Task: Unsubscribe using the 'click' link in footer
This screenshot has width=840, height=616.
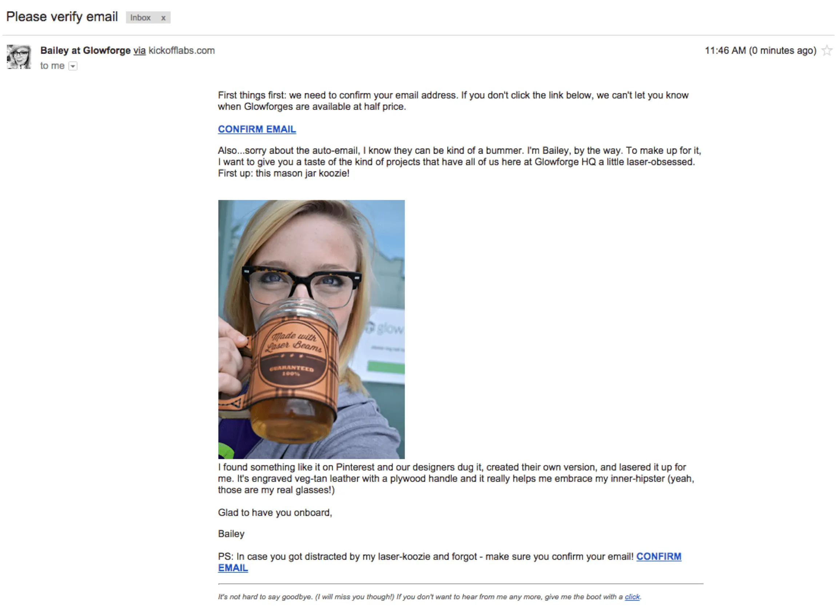Action: [x=632, y=597]
